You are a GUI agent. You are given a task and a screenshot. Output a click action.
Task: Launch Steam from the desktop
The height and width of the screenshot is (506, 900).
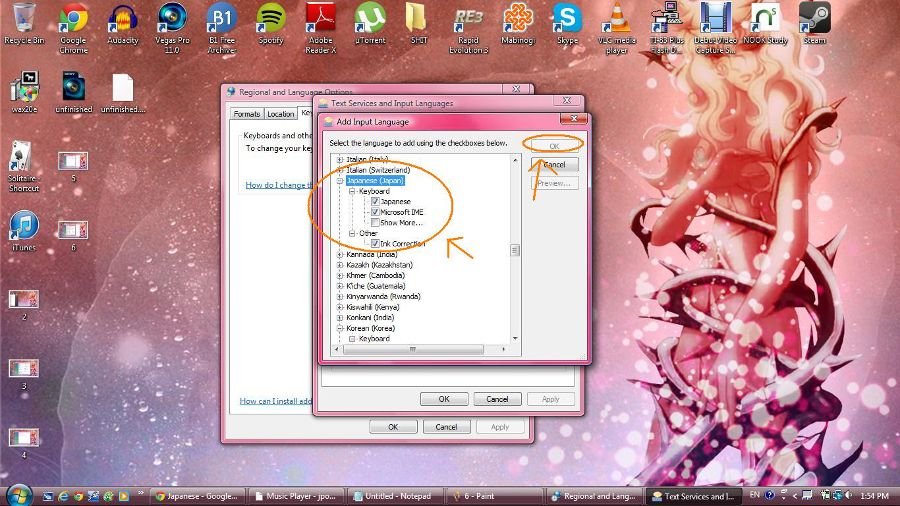click(x=814, y=20)
